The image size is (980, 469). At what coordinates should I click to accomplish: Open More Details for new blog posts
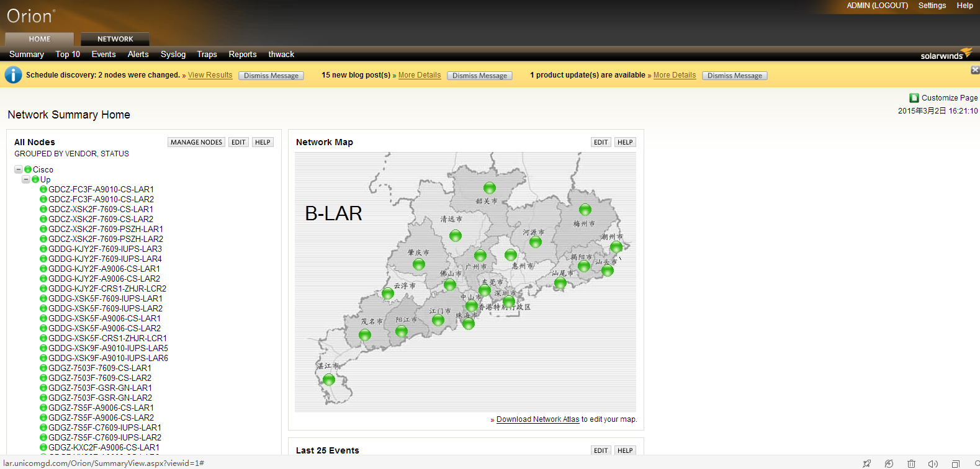tap(420, 75)
